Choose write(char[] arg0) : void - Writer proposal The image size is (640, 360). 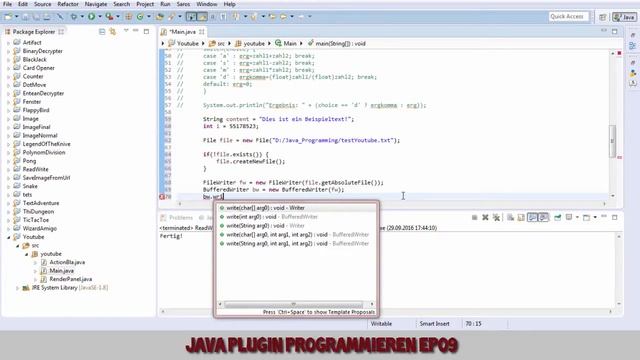point(296,208)
